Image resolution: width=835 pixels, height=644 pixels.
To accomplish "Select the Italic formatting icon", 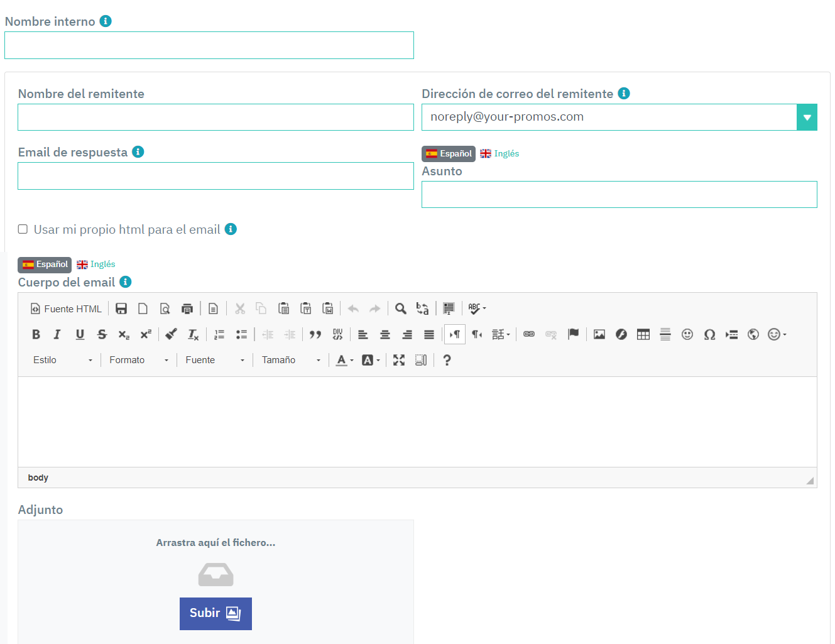I will point(57,334).
